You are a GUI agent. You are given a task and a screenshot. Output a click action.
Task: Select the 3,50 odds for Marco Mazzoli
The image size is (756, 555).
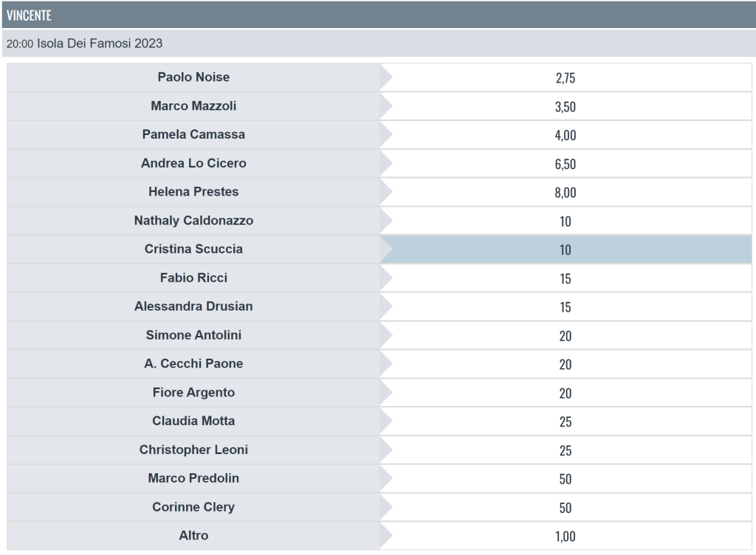[566, 106]
